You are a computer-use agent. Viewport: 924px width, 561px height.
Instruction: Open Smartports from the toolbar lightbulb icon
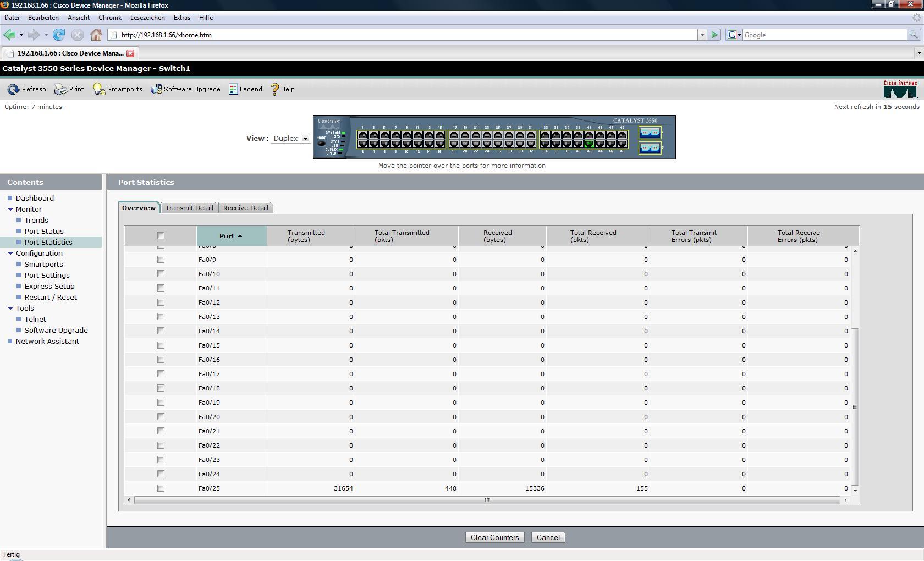(99, 89)
